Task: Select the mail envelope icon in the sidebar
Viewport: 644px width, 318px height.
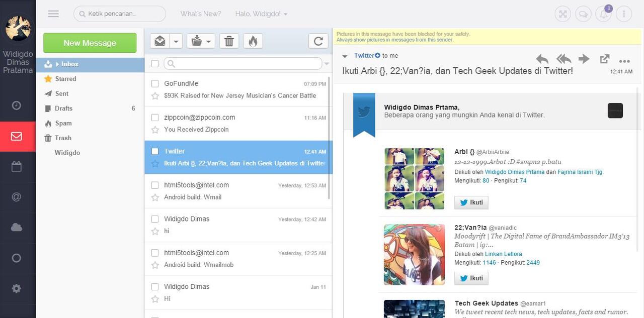Action: pyautogui.click(x=17, y=136)
